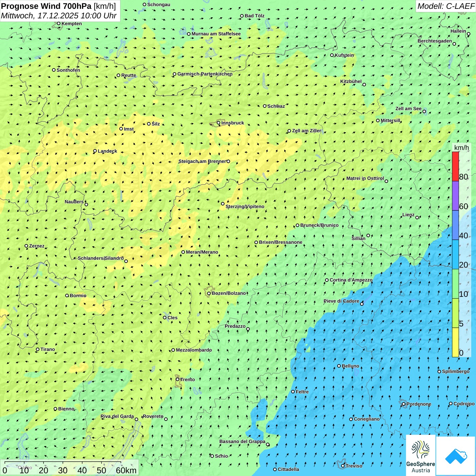The width and height of the screenshot is (476, 476).
Task: Click the blue bird logo icon
Action: 456,456
